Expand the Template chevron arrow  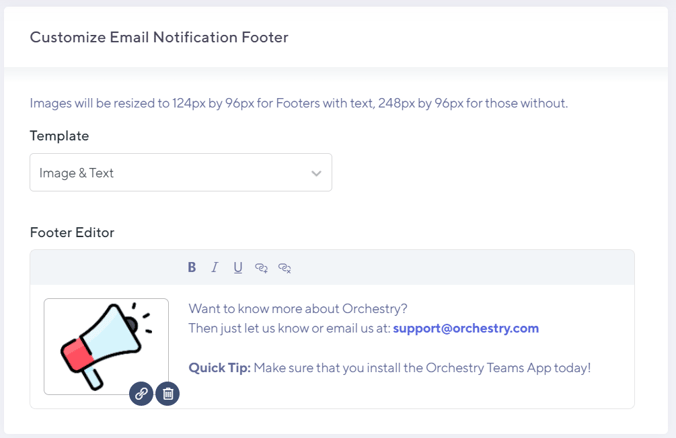click(x=316, y=173)
